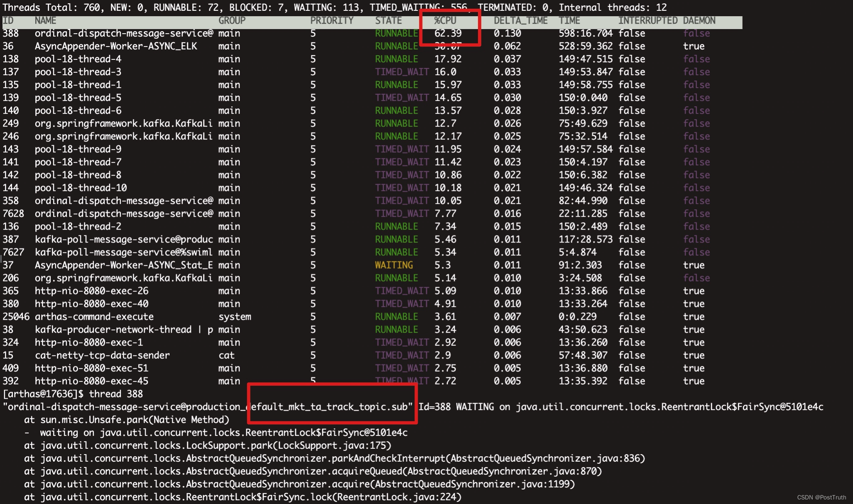853x504 pixels.
Task: Click the PRIORITY column header
Action: [332, 21]
